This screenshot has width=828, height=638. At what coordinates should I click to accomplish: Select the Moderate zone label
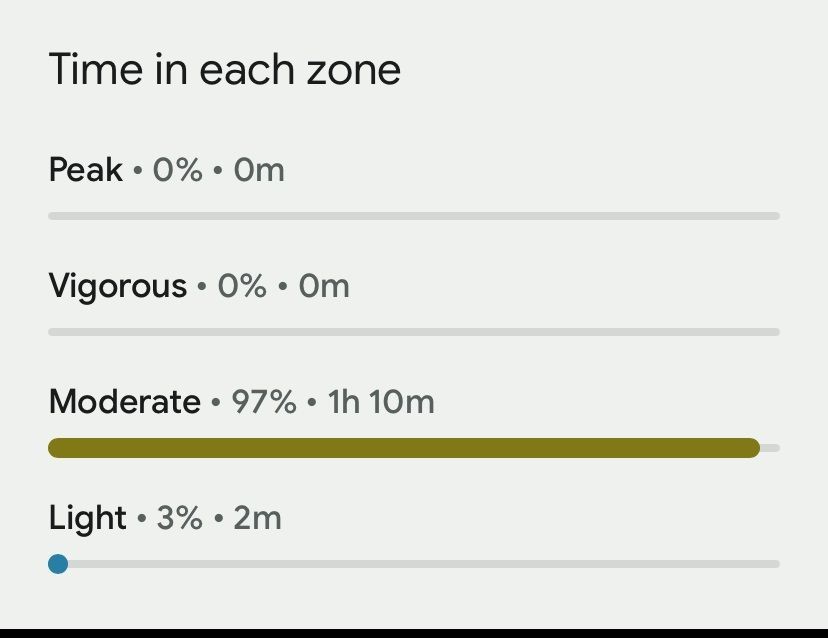coord(124,402)
